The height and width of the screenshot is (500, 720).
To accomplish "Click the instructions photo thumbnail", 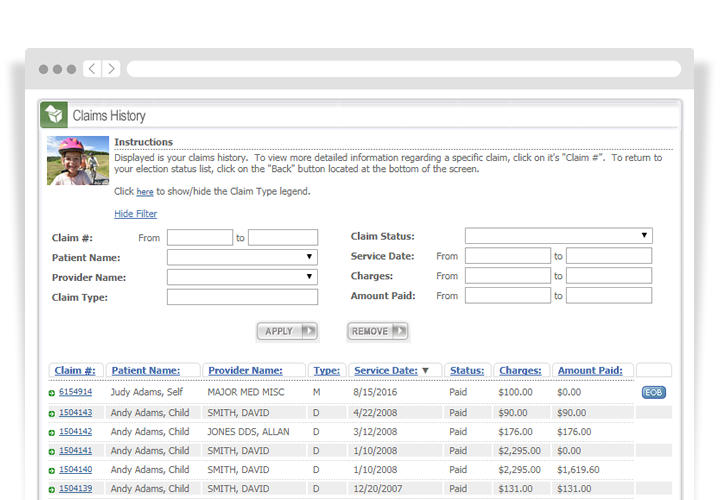I will (78, 160).
